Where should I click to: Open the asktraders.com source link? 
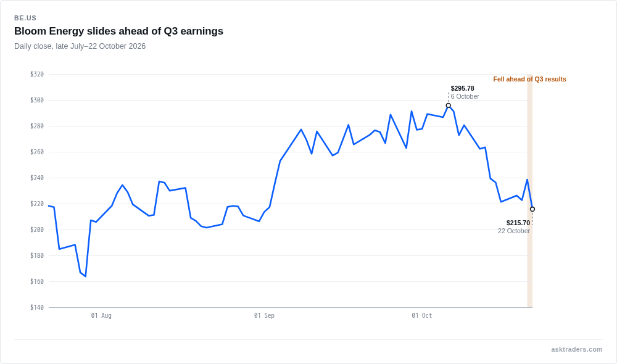click(x=576, y=349)
